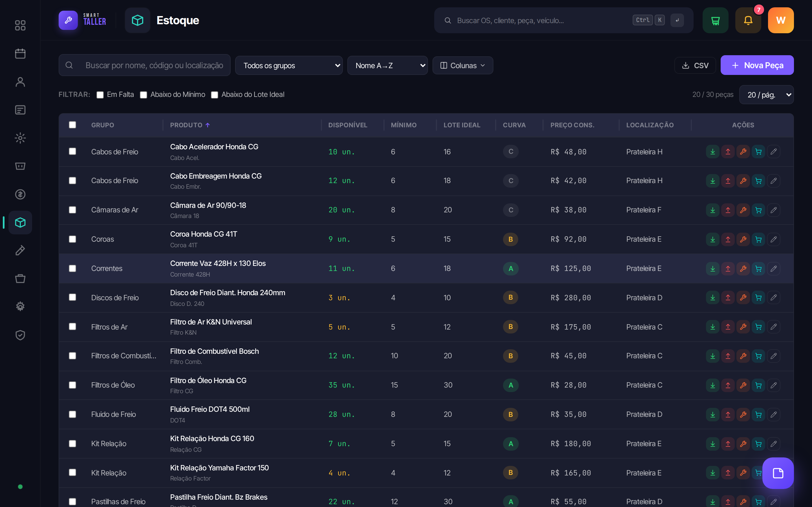Open the green shopping cart in the header
This screenshot has height=507, width=812.
(x=715, y=21)
